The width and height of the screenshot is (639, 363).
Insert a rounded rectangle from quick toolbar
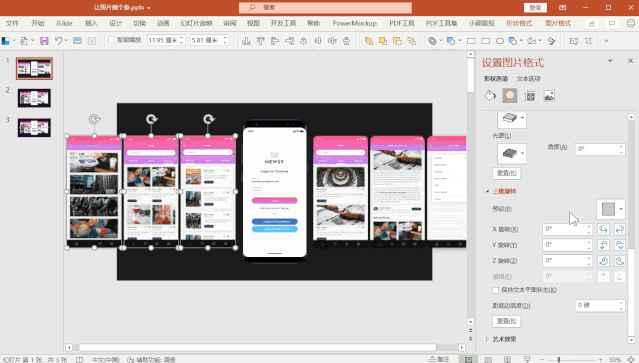[x=485, y=41]
